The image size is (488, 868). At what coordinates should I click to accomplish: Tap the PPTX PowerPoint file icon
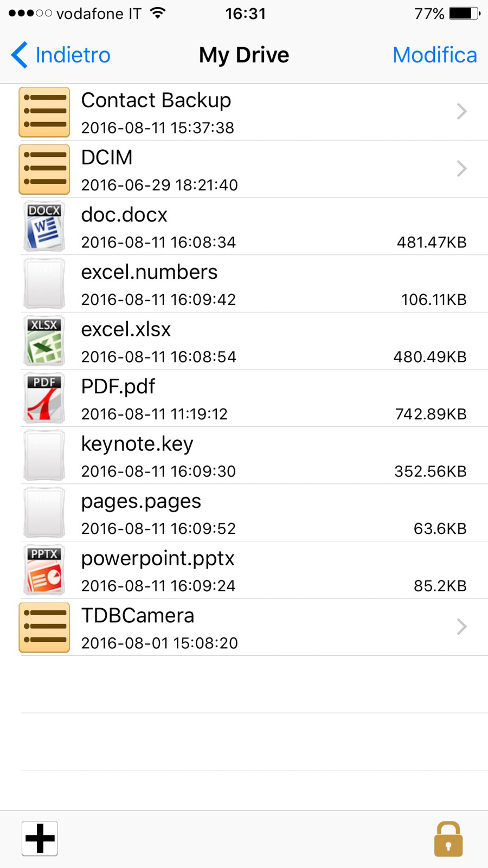point(44,570)
